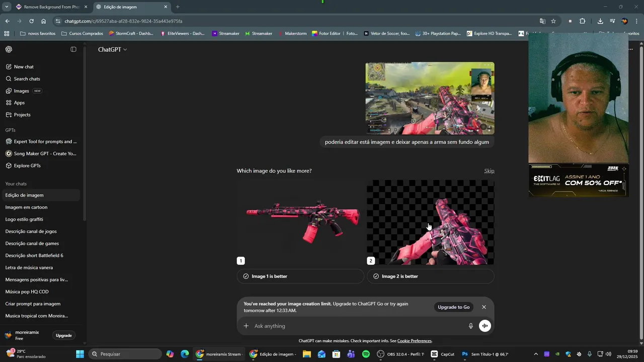The width and height of the screenshot is (644, 362).
Task: Close the Edição de imagem browser tab
Action: [x=166, y=7]
